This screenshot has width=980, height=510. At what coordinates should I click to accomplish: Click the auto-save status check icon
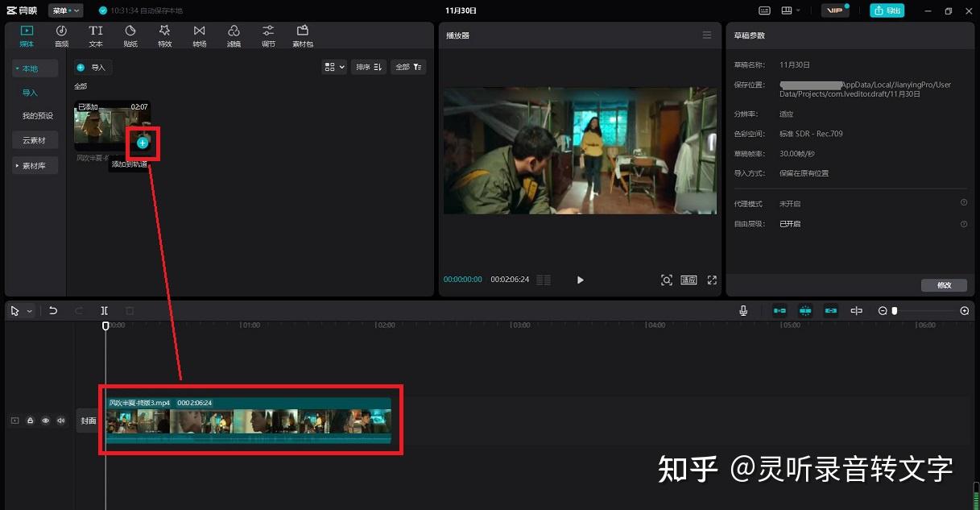point(103,10)
